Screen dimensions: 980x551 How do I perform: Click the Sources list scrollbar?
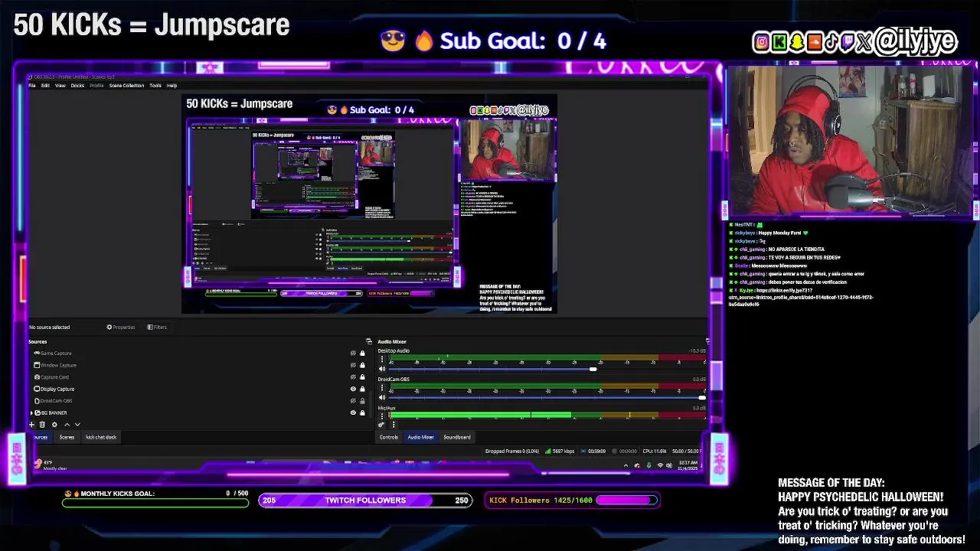(372, 403)
